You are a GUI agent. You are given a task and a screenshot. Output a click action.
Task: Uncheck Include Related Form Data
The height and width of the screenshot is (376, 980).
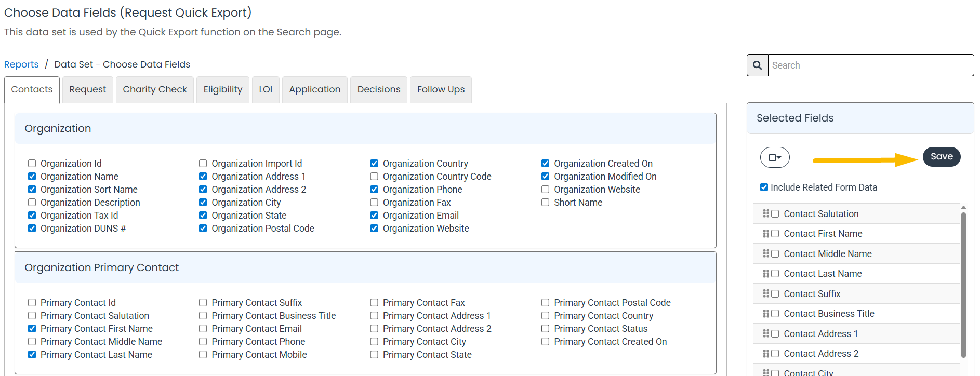pos(764,187)
